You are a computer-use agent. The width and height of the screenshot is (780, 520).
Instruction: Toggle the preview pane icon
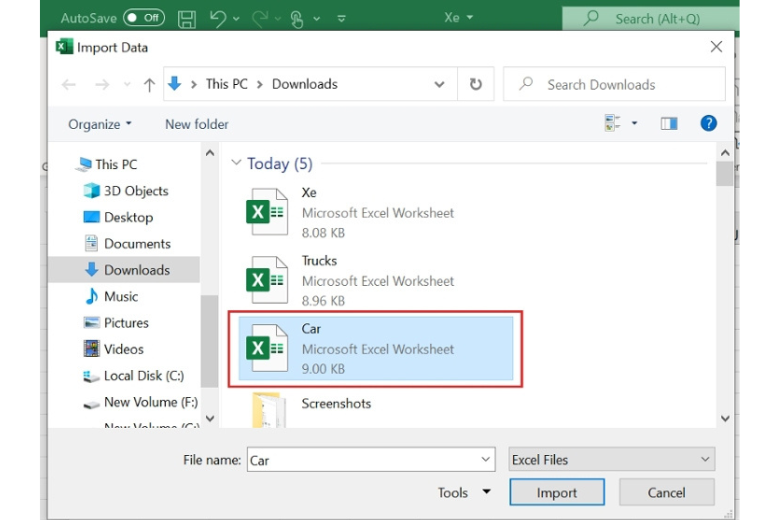[x=669, y=123]
